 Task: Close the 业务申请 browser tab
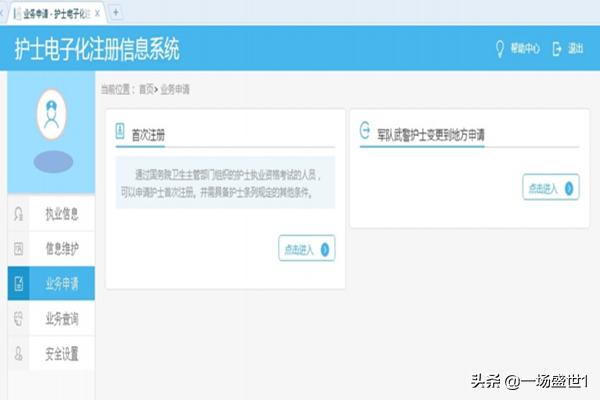pos(97,11)
